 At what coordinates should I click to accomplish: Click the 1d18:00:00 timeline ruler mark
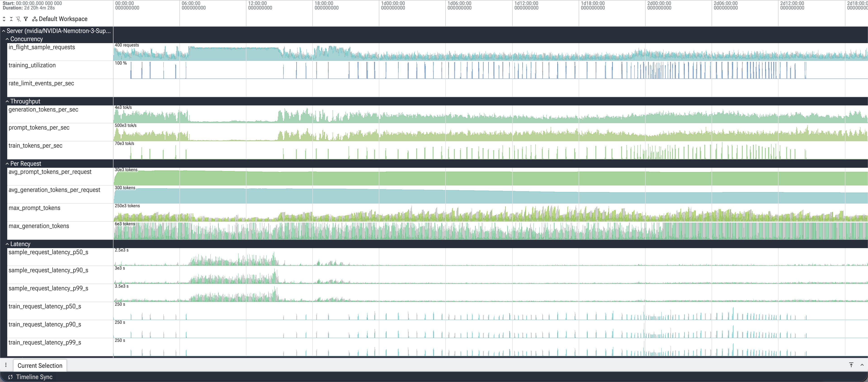(593, 5)
